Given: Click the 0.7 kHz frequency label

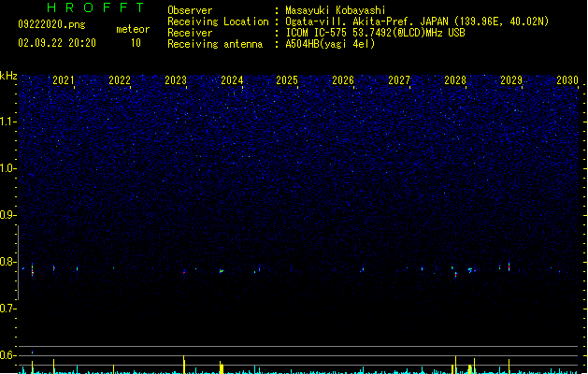Looking at the screenshot, I should click(8, 309).
